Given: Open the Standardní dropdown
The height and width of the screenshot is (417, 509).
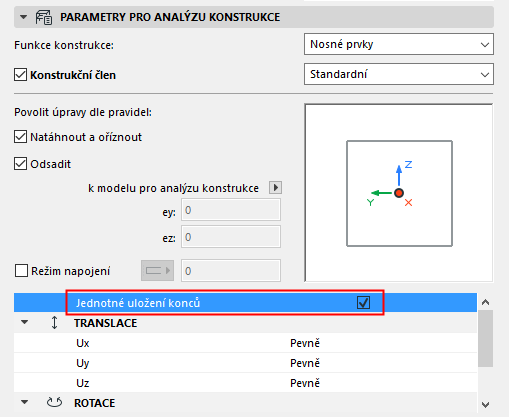Looking at the screenshot, I should tap(399, 74).
